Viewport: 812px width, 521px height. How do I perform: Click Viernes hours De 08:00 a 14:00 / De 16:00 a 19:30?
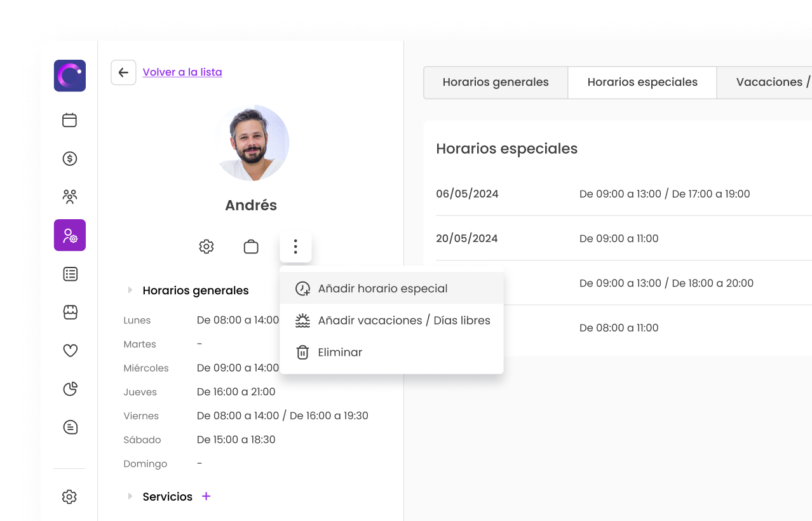[x=283, y=416]
